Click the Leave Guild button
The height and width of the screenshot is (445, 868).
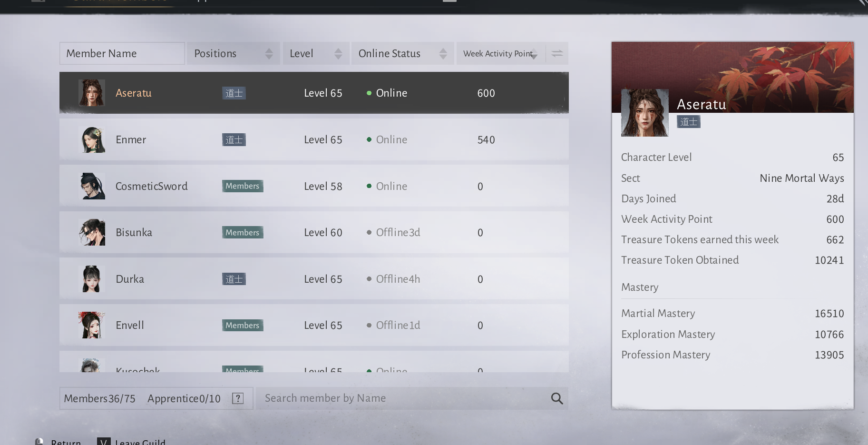132,442
